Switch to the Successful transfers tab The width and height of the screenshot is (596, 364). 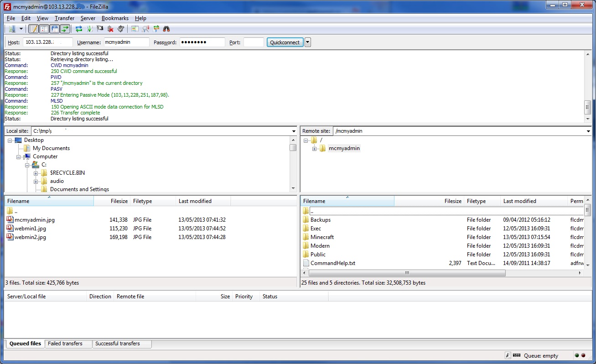click(x=122, y=344)
